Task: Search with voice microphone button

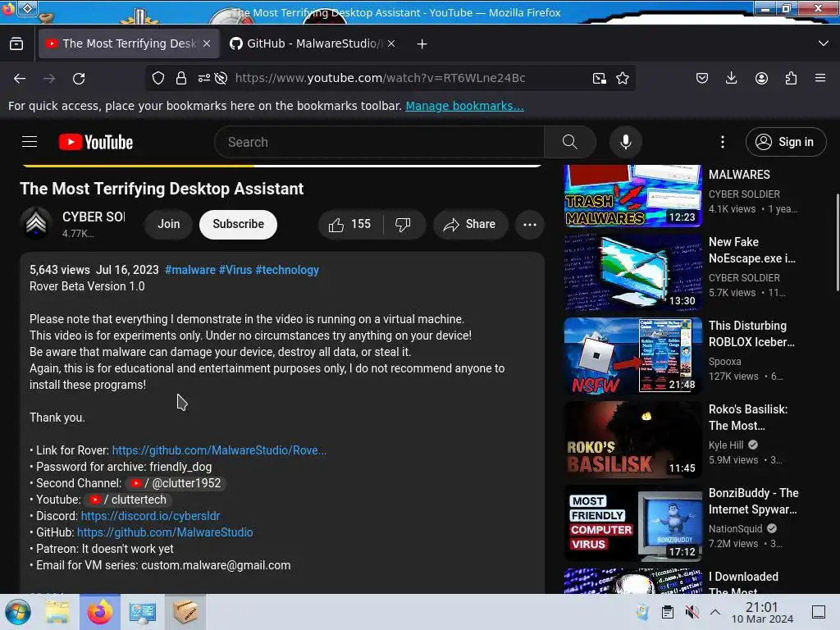Action: (x=626, y=142)
